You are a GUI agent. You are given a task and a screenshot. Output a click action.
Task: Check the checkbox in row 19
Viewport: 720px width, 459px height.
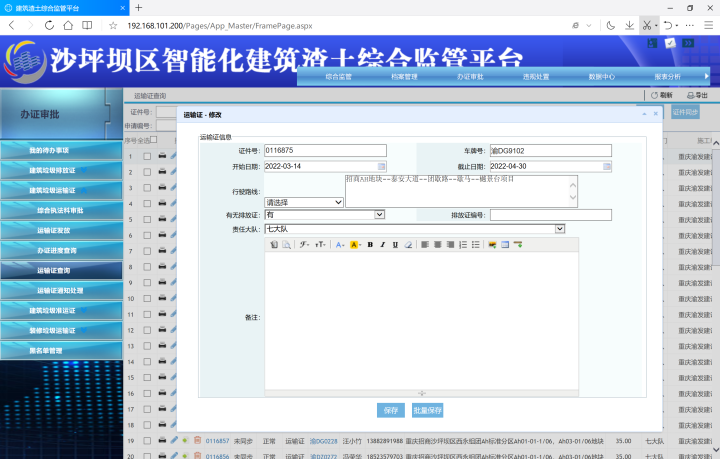(147, 440)
